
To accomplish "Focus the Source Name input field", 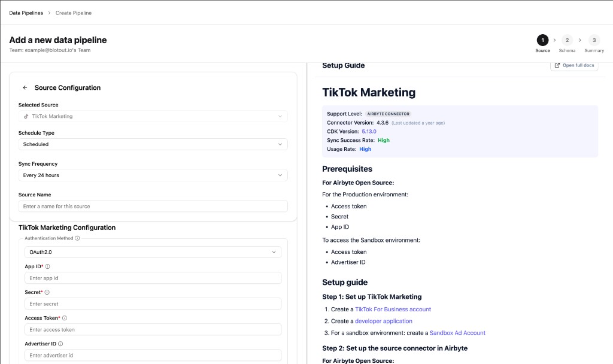I will coord(153,206).
